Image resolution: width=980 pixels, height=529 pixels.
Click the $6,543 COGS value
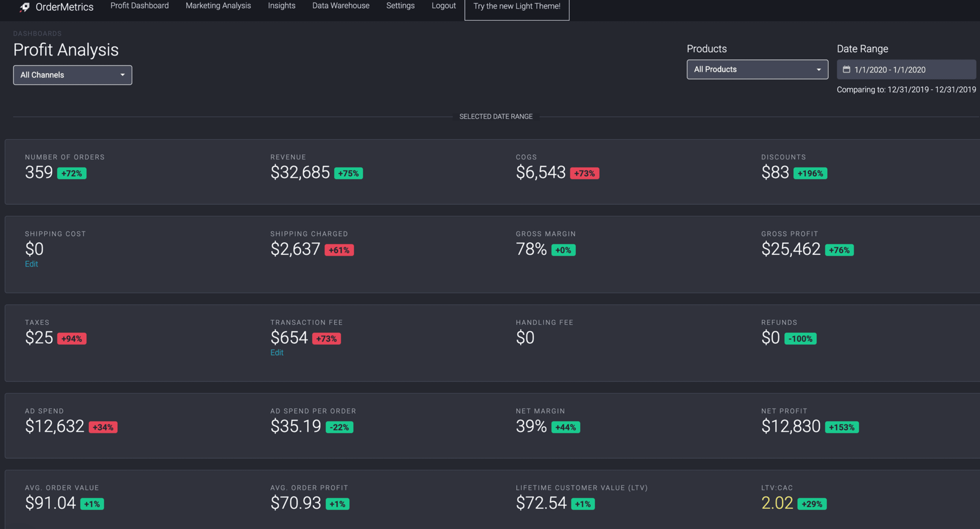tap(541, 172)
